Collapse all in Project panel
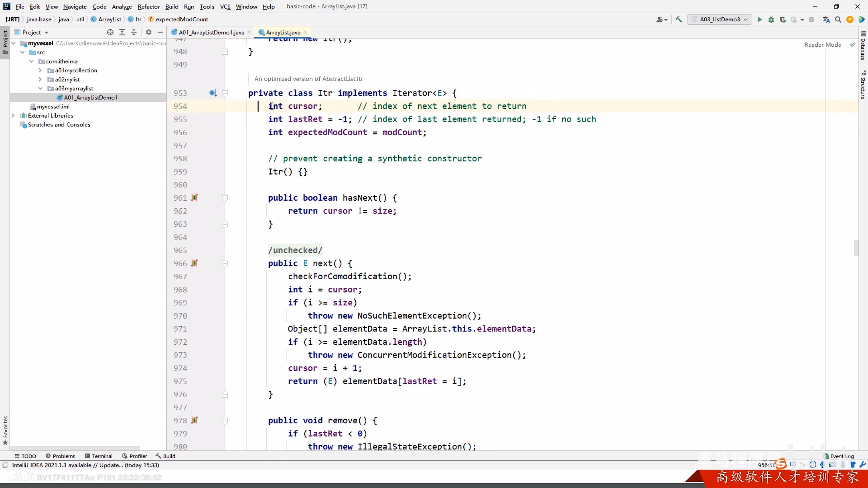 tap(134, 32)
